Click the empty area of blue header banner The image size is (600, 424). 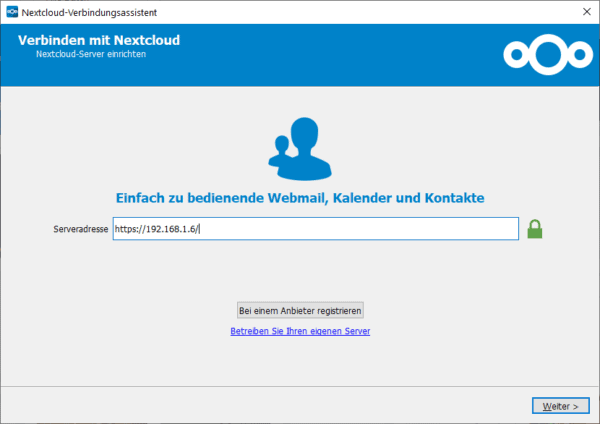pos(350,54)
